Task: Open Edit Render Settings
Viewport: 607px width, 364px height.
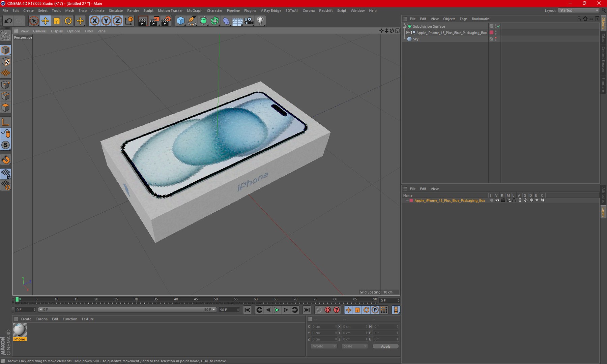Action: tap(166, 21)
